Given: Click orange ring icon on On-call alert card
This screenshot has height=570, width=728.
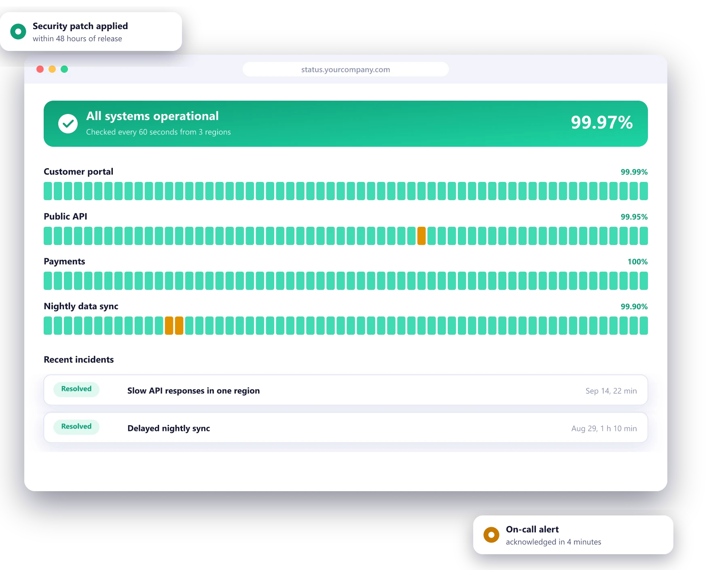Looking at the screenshot, I should pos(491,535).
